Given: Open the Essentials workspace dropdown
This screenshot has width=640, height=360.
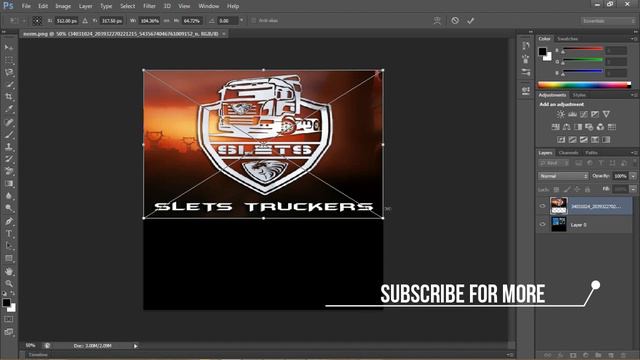Looking at the screenshot, I should point(608,20).
